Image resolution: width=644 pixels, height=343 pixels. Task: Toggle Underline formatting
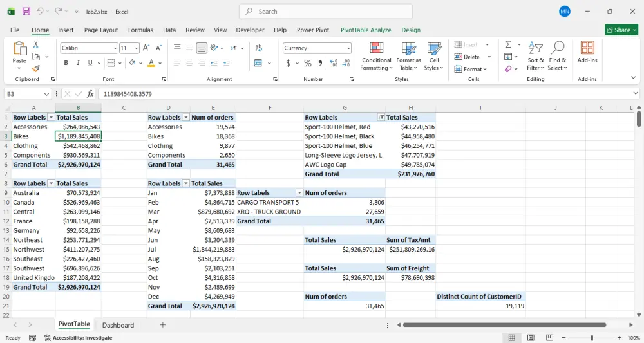pos(90,63)
